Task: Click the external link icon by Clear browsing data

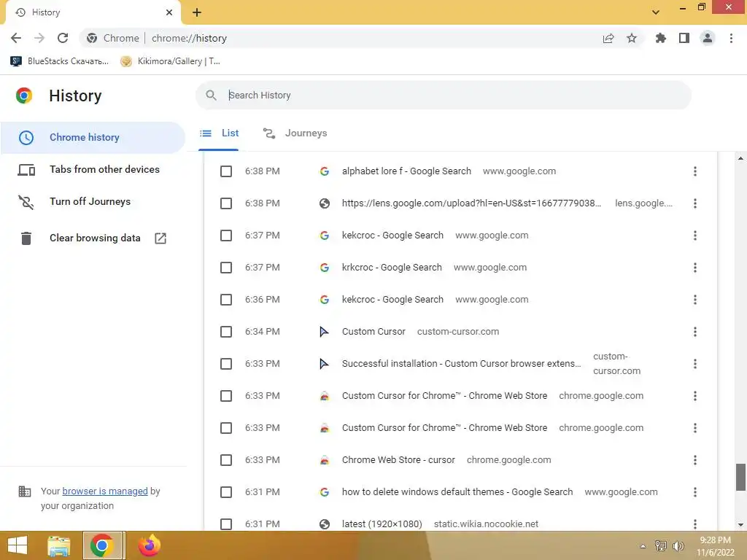Action: [x=160, y=238]
